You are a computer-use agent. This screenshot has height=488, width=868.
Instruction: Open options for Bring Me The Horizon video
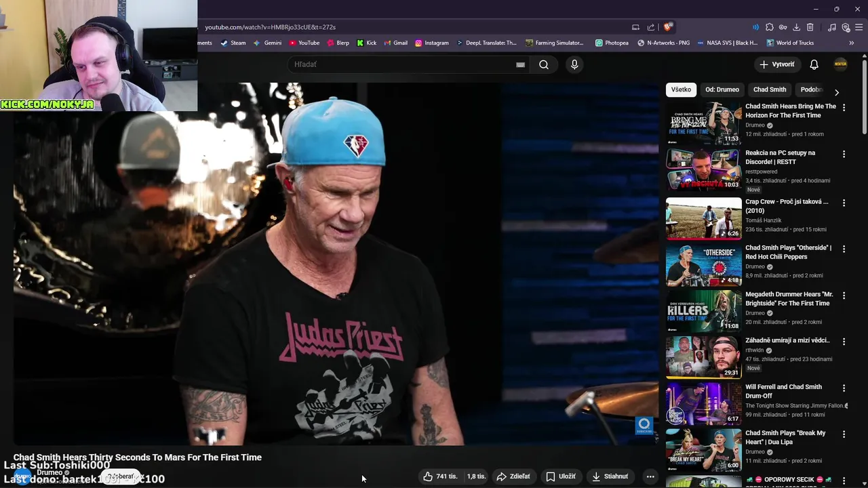(x=844, y=107)
